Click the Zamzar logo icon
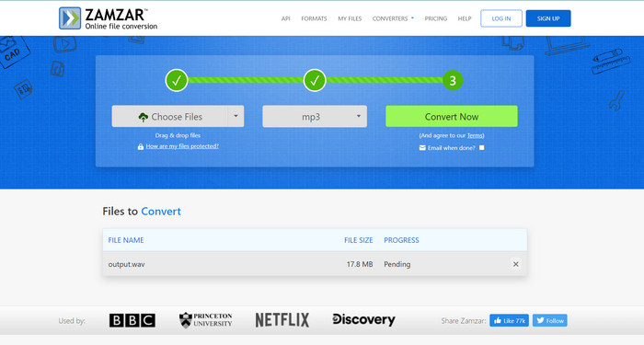Screen dimensions: 644x345 [x=70, y=18]
